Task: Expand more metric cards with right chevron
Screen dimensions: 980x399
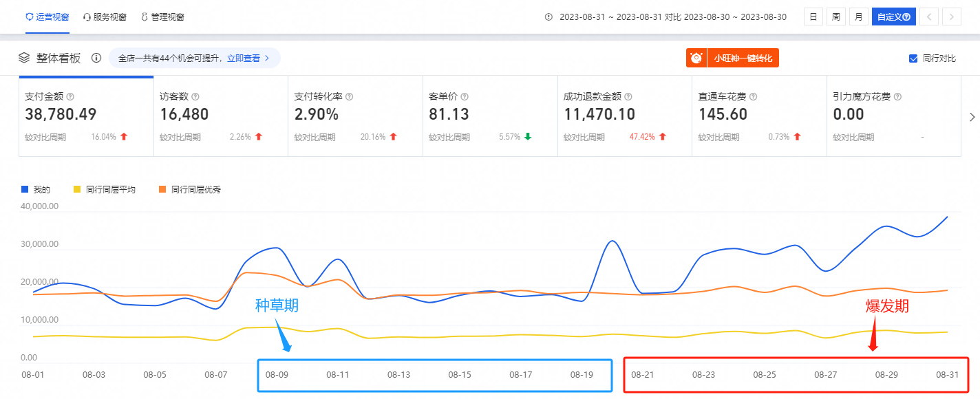Action: [x=972, y=117]
